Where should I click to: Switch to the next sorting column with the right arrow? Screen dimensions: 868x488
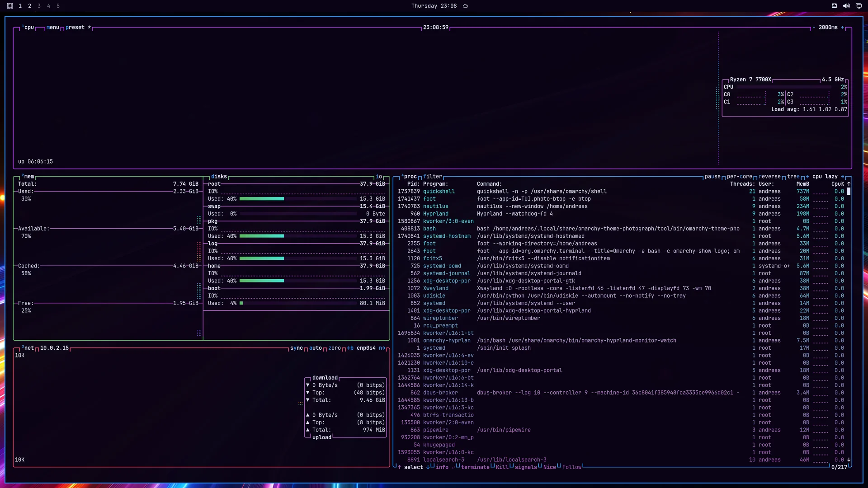pyautogui.click(x=843, y=177)
